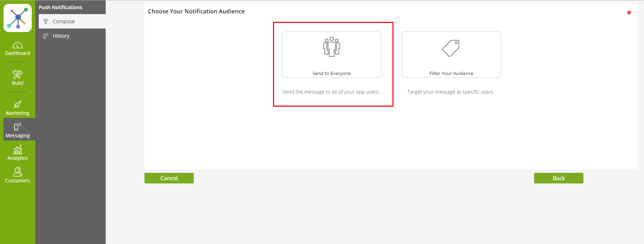Click the app logo icon
The height and width of the screenshot is (244, 644).
point(18,18)
